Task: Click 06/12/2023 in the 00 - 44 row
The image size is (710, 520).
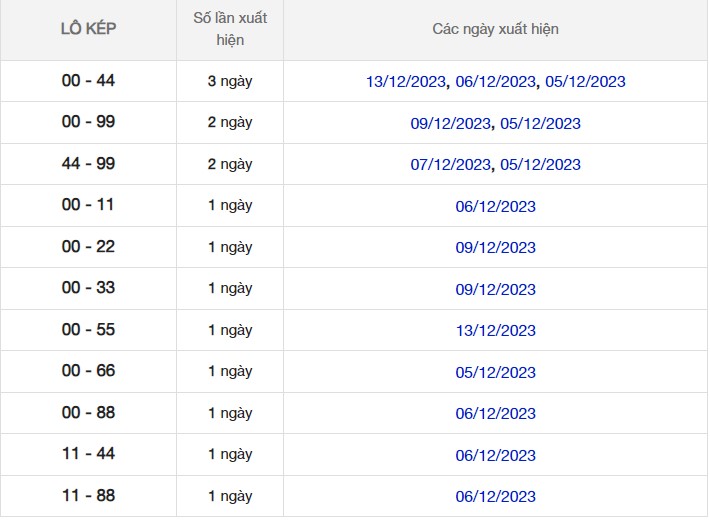Action: pyautogui.click(x=496, y=82)
